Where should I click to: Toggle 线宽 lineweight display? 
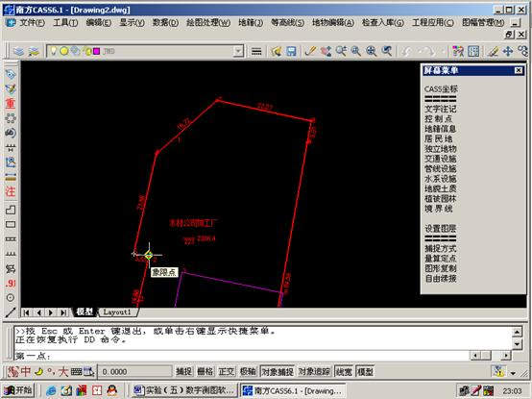(344, 372)
